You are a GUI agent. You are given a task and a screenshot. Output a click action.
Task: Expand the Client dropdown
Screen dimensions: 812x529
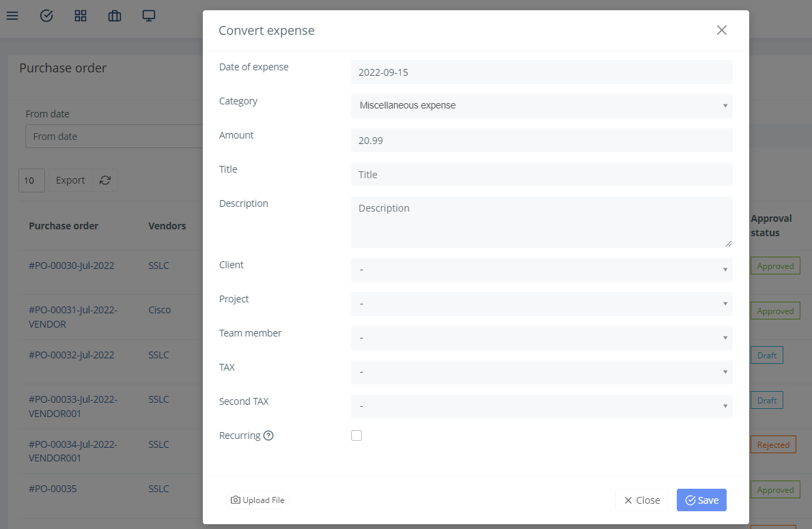[x=542, y=270]
